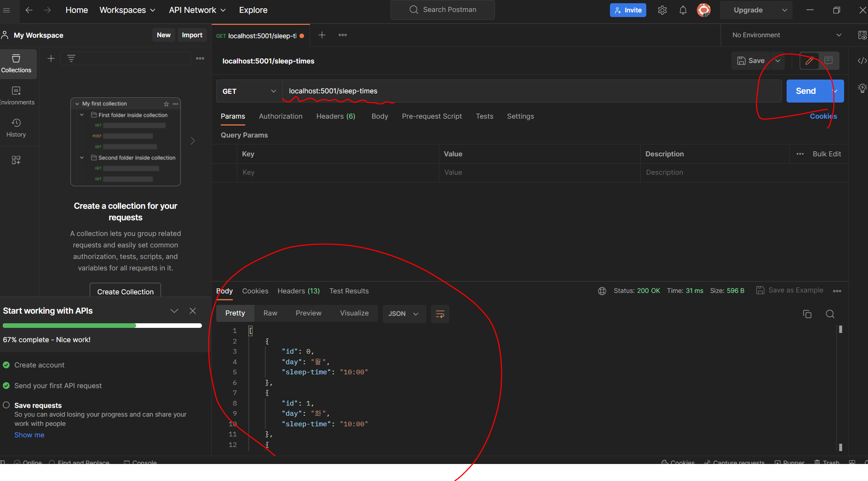Screen dimensions: 868x481
Task: Switch to response Headers (13) tab
Action: coord(299,291)
